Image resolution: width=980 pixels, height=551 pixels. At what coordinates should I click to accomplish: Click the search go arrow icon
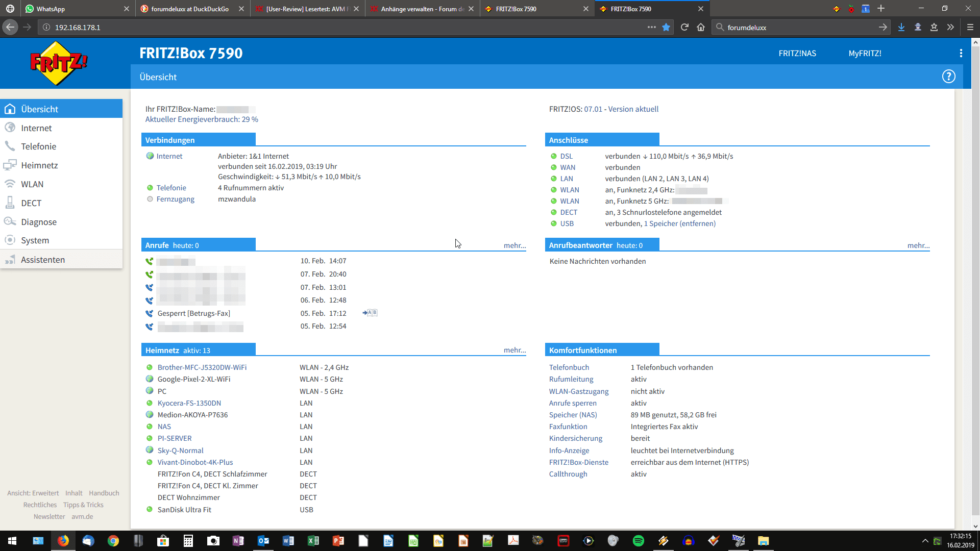click(883, 27)
